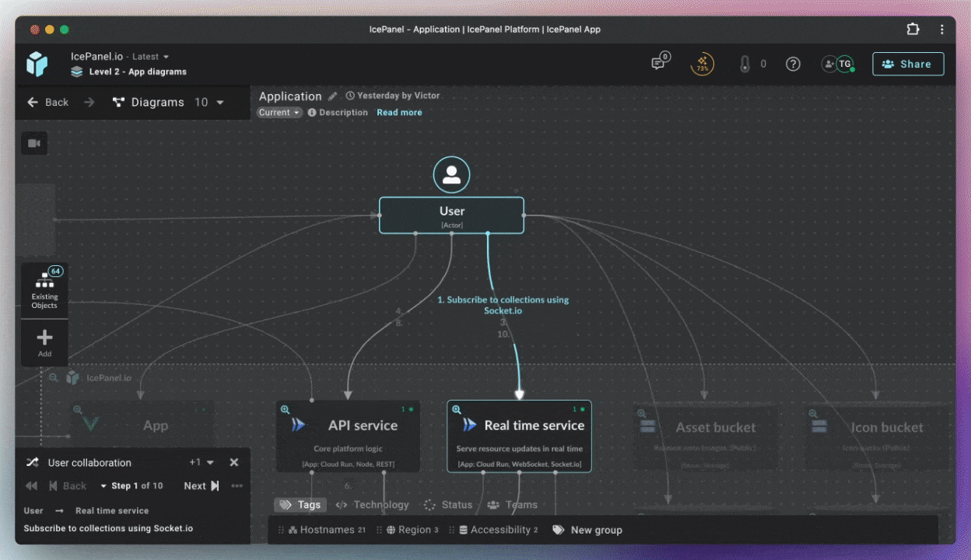Open the comments icon in the header
The image size is (971, 560).
(x=660, y=64)
